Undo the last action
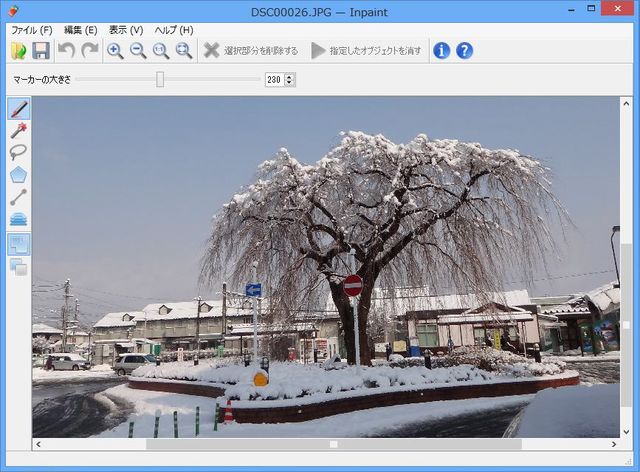This screenshot has width=640, height=472. tap(66, 51)
